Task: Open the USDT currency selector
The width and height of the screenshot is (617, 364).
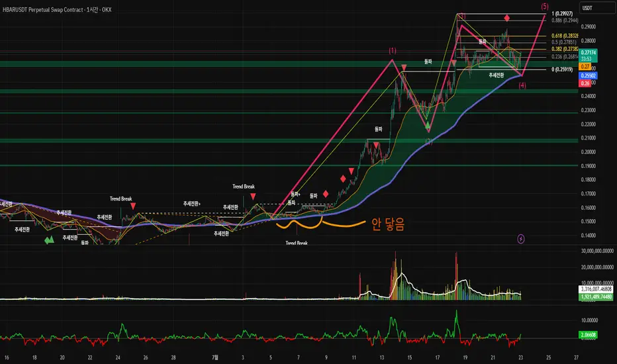Action: click(x=597, y=8)
